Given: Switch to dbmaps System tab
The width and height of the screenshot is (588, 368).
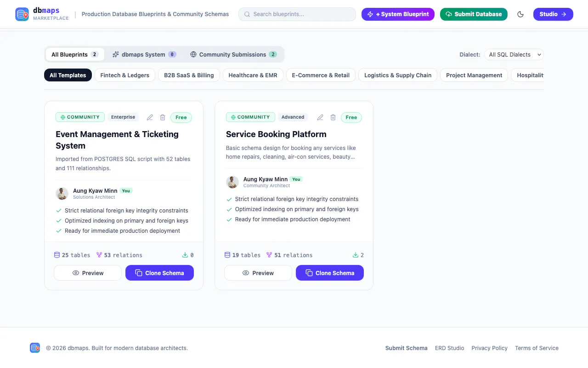Looking at the screenshot, I should pyautogui.click(x=144, y=54).
